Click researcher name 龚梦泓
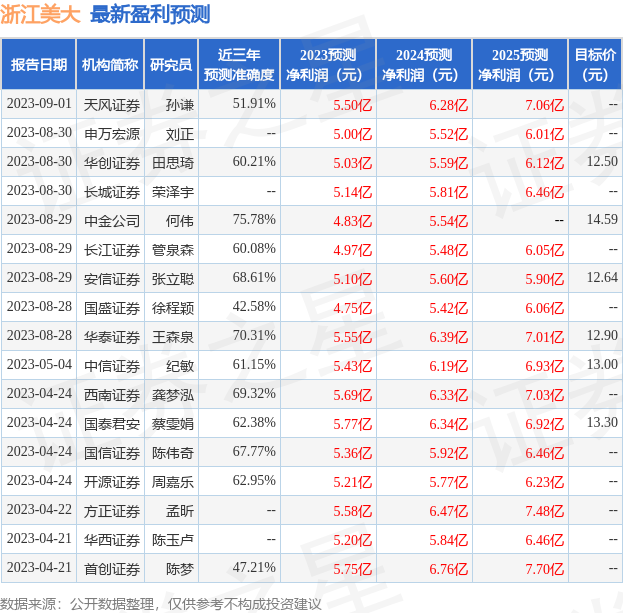Viewport: 623px width, 613px height. pos(173,395)
